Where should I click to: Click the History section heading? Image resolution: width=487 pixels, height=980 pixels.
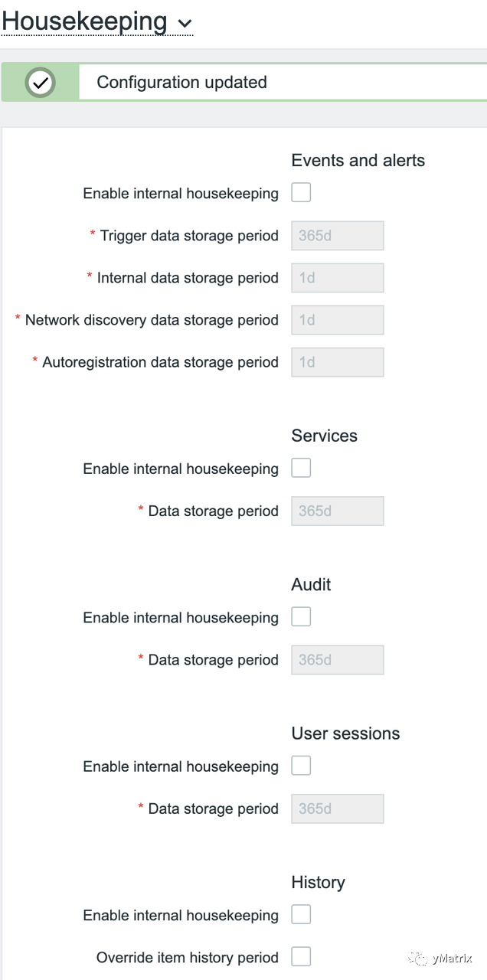318,883
